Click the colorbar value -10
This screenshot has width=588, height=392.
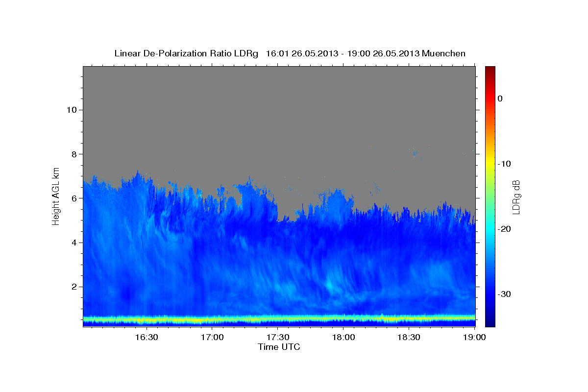(x=504, y=164)
